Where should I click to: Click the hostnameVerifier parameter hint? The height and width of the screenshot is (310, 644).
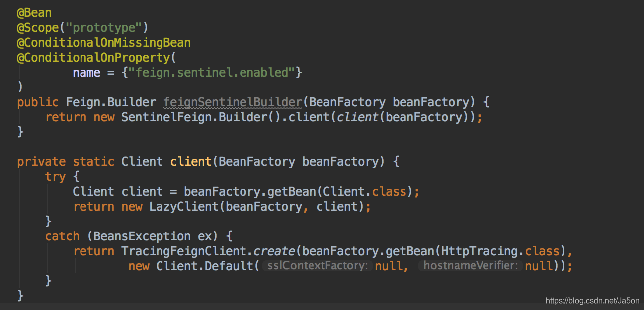[471, 266]
